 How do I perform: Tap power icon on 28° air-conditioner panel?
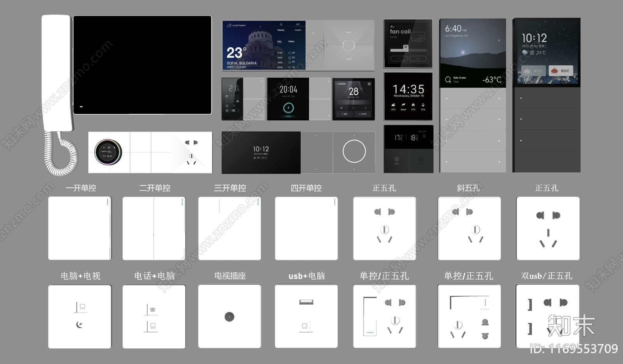369,84
